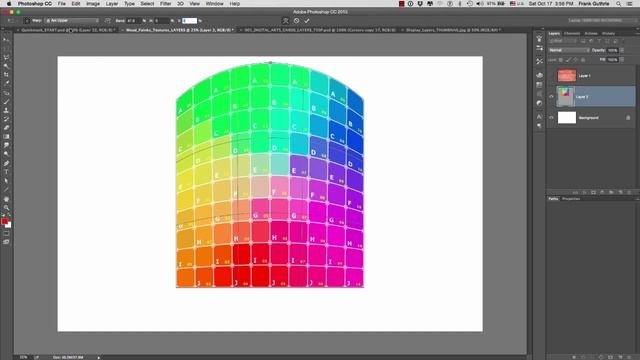This screenshot has width=640, height=360.
Task: Select the Type tool
Action: tap(6, 172)
